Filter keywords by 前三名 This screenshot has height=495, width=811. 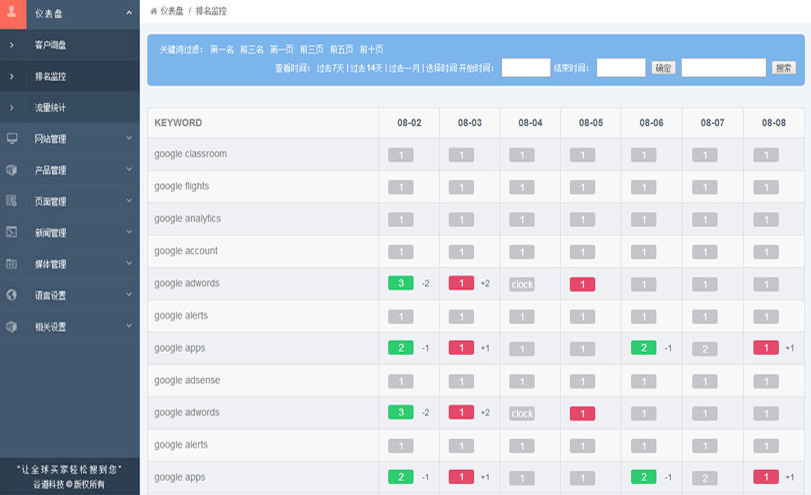click(x=252, y=50)
